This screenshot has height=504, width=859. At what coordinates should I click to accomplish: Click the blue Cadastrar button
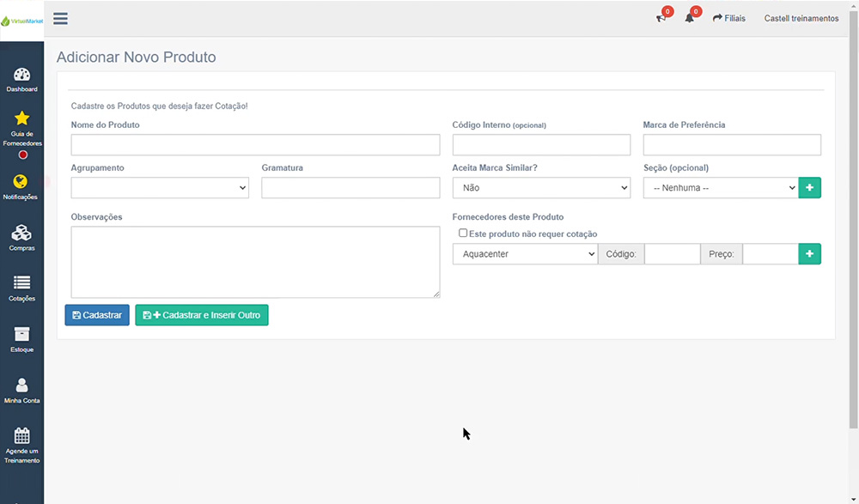coord(97,315)
